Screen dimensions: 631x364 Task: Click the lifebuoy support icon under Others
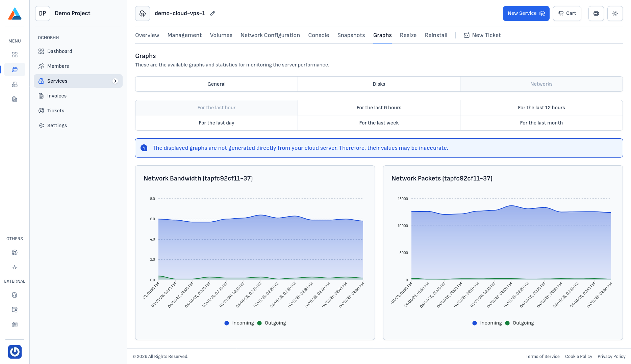click(15, 252)
